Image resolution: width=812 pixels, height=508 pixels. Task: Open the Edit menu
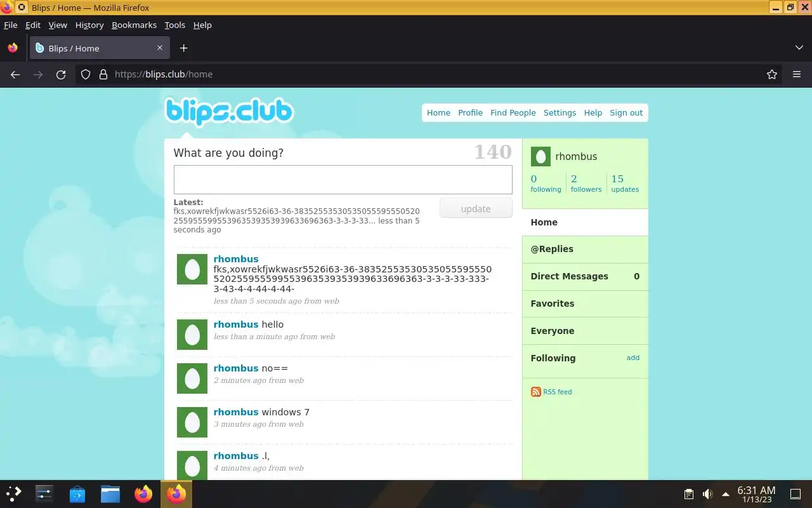tap(33, 25)
